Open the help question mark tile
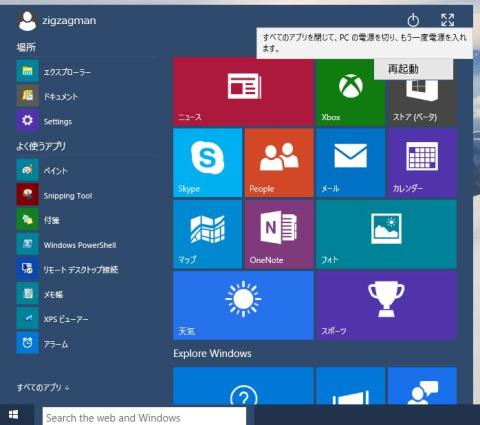This screenshot has height=425, width=480. pyautogui.click(x=243, y=386)
